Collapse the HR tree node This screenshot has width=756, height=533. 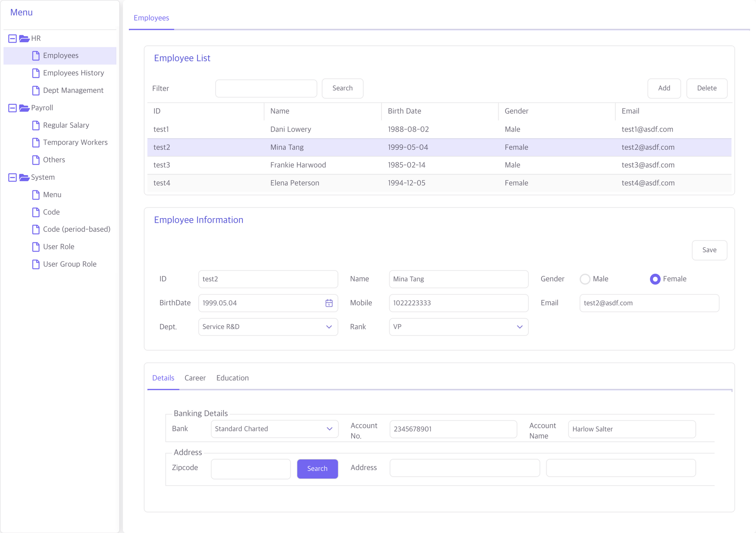[x=12, y=38]
